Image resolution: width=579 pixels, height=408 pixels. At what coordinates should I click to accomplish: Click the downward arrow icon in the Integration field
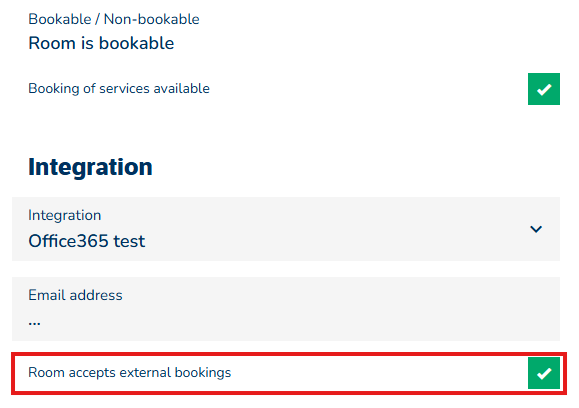[x=536, y=229]
